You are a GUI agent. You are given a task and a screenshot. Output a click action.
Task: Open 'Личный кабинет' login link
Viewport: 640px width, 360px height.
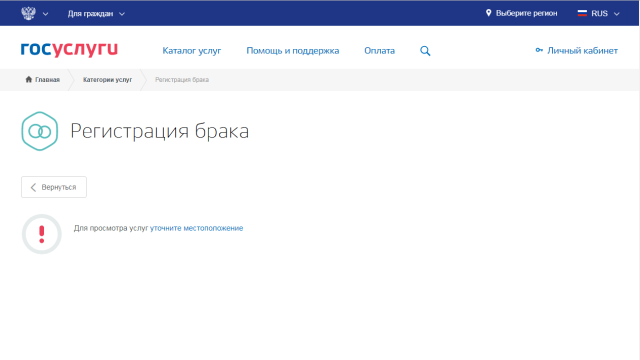coord(582,51)
